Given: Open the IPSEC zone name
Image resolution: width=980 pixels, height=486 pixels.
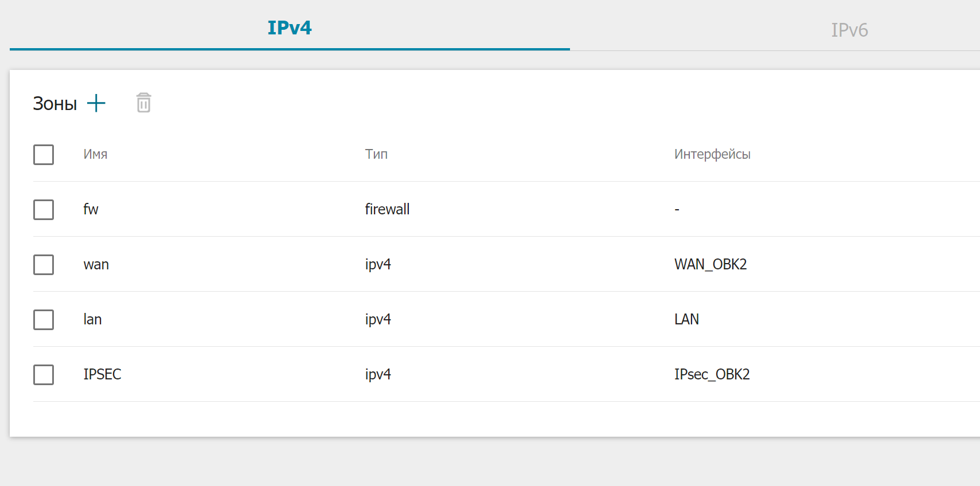Looking at the screenshot, I should point(102,374).
